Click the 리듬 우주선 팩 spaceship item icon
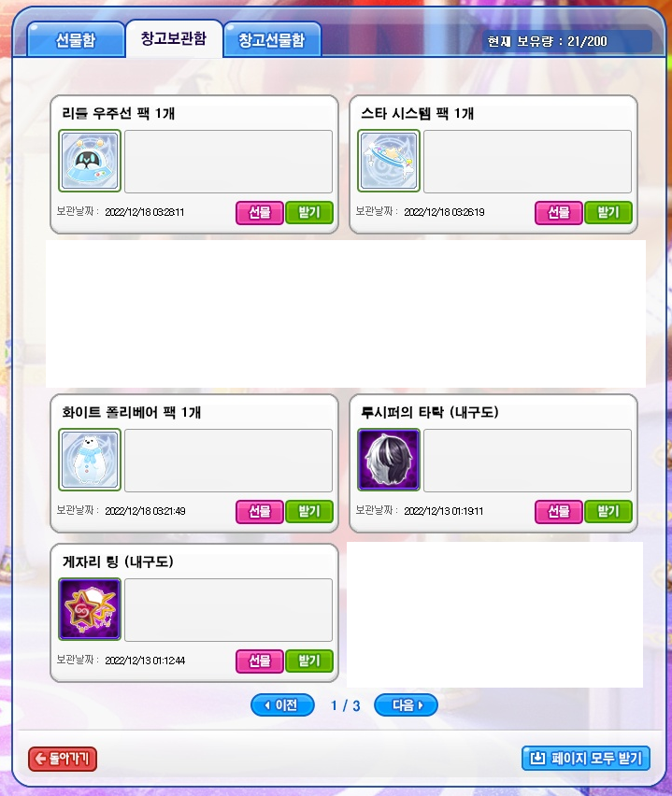 90,161
